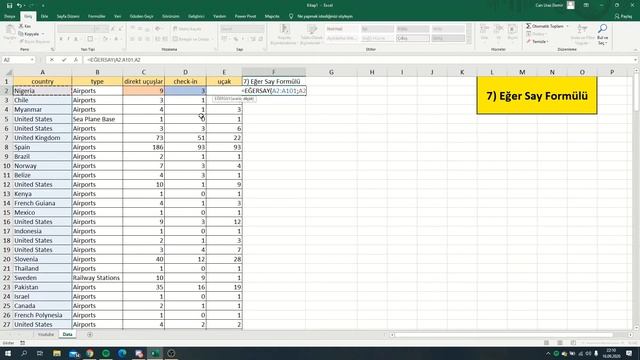Open the Sort and Filter tool
Viewport: 640px width, 360px height.
[582, 33]
